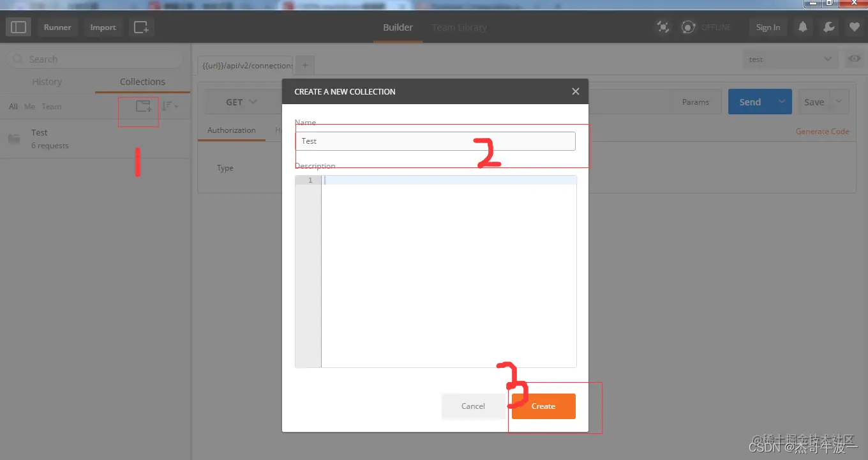Select the Authorization tab
The height and width of the screenshot is (460, 868).
[232, 130]
